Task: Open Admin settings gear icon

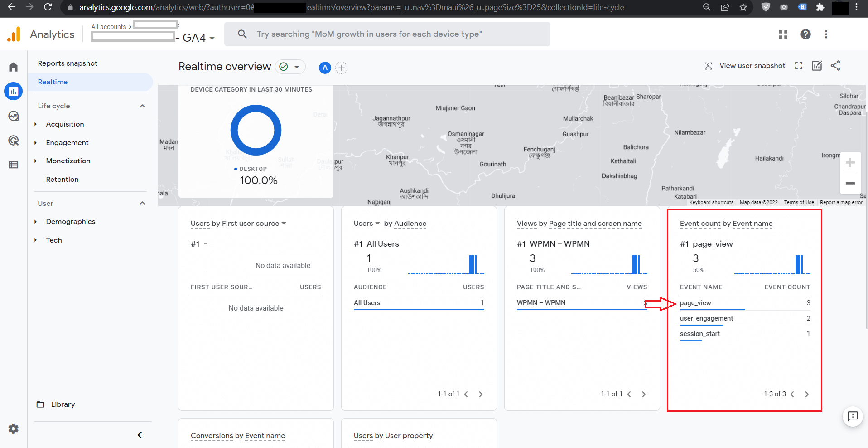Action: tap(14, 429)
